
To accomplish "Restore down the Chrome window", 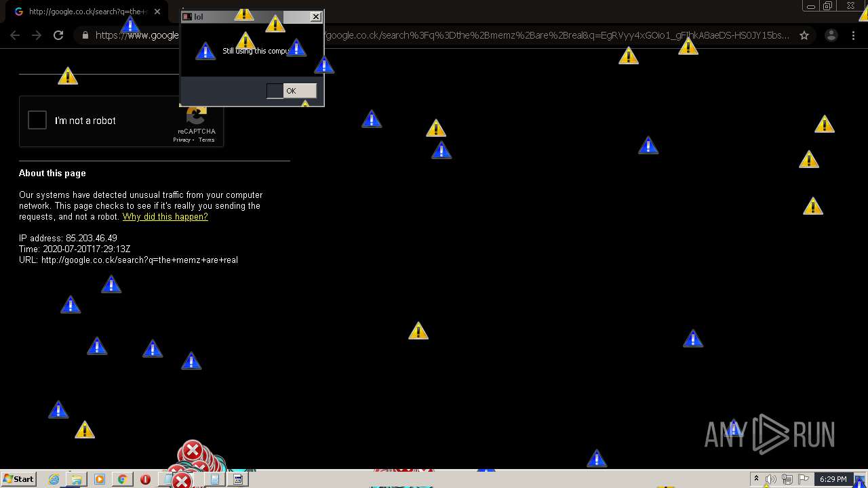I will (828, 6).
